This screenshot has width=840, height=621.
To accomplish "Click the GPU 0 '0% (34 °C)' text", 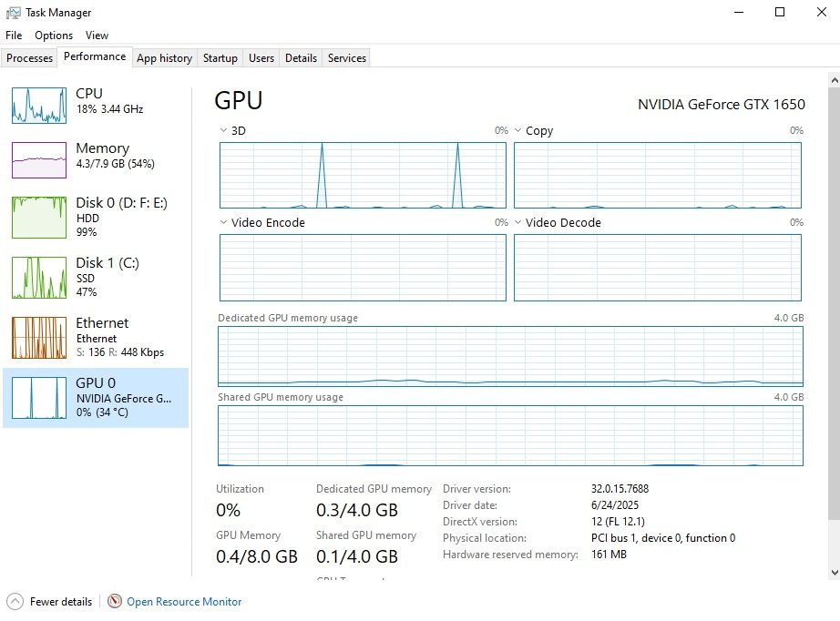I will (x=102, y=412).
